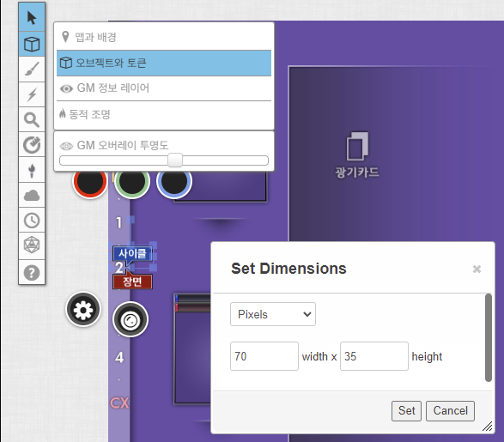Click the number 1 track marker
Screen dimensions: 504x442
point(119,222)
